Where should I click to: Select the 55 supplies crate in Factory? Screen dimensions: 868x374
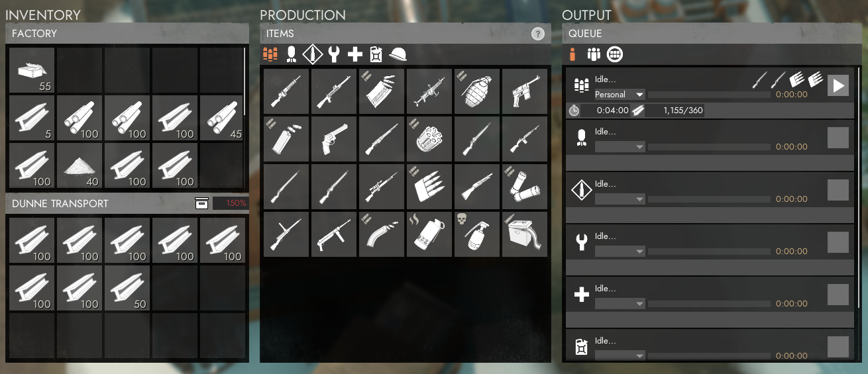(32, 70)
